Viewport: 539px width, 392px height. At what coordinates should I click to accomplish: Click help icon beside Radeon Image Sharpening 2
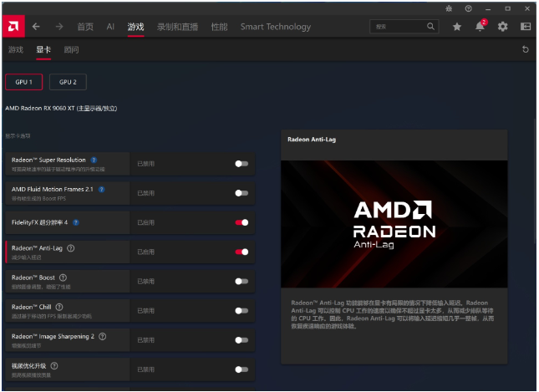pos(103,336)
